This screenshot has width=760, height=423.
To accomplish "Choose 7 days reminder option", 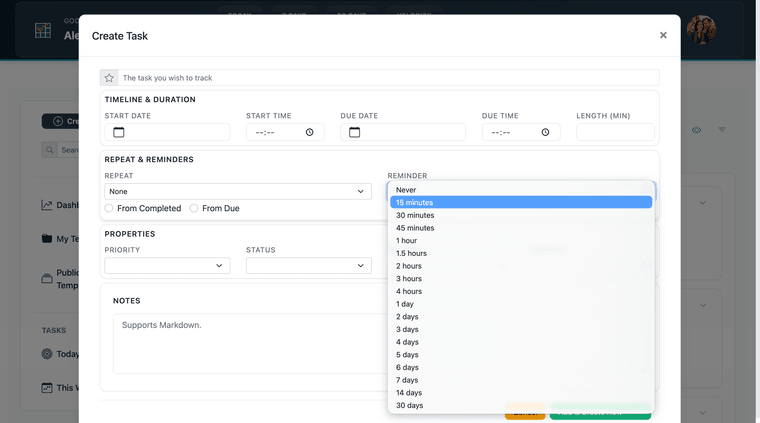I will click(x=521, y=380).
